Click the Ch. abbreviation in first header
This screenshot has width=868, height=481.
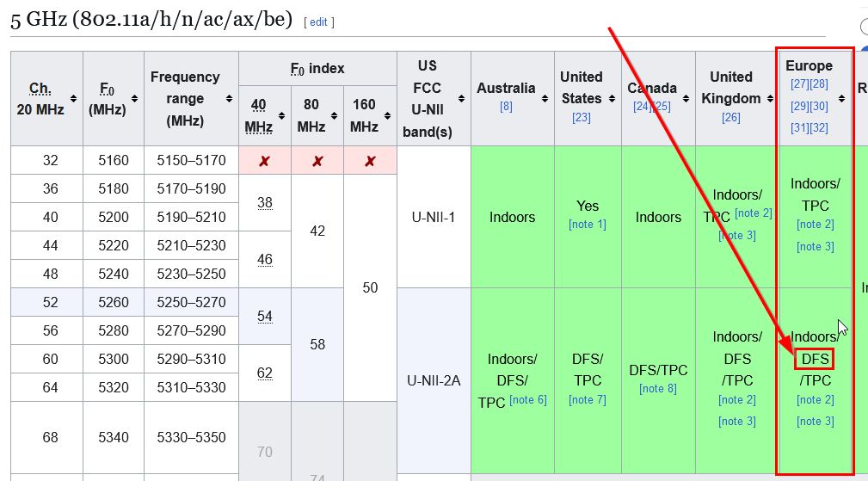[x=40, y=89]
